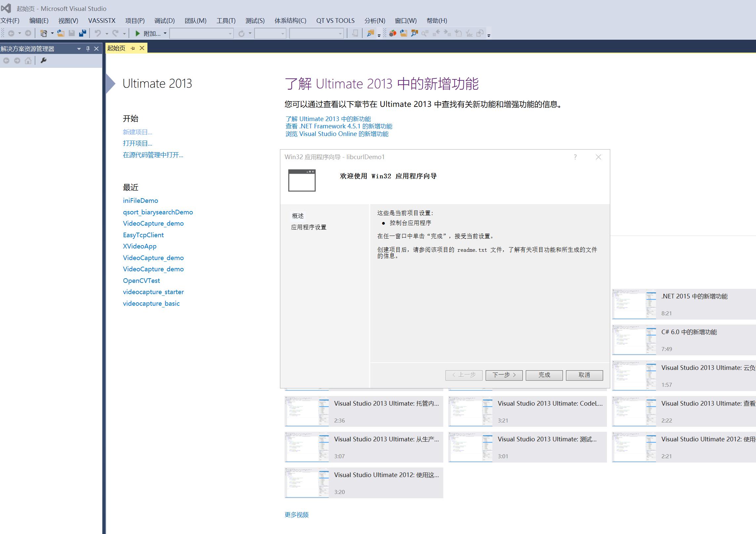Screen dimensions: 756x534
Task: Click the 完成 button in the wizard
Action: coord(544,375)
